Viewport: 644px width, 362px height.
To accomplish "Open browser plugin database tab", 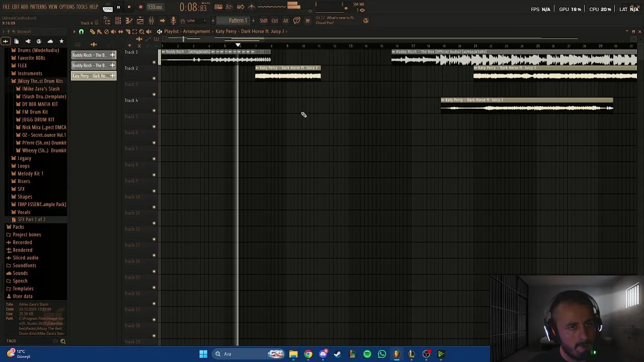I will (x=28, y=41).
